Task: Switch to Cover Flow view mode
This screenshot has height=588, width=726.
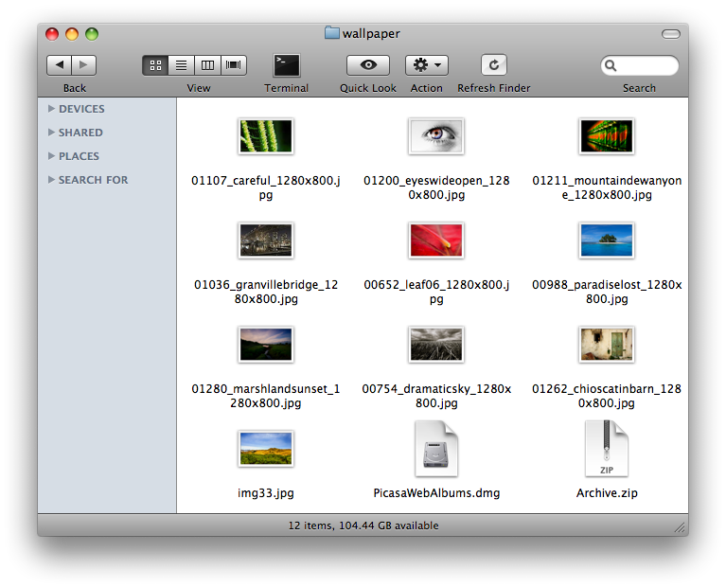Action: click(233, 65)
